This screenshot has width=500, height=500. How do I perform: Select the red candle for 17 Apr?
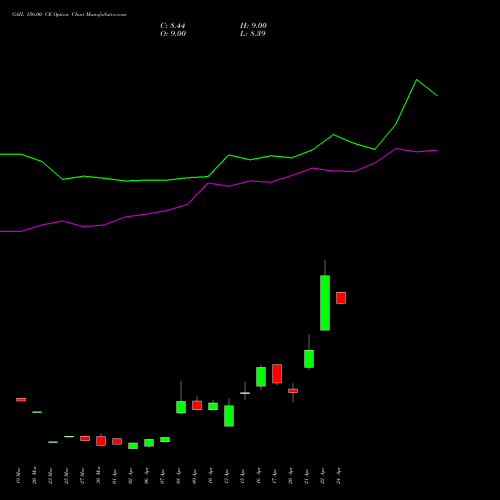pyautogui.click(x=277, y=374)
